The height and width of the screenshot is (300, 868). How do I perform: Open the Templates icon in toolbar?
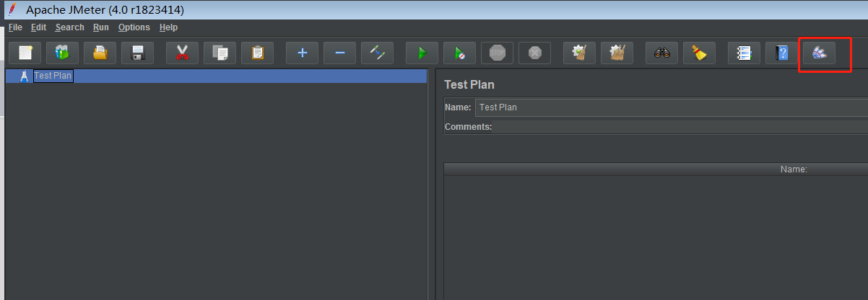(63, 53)
